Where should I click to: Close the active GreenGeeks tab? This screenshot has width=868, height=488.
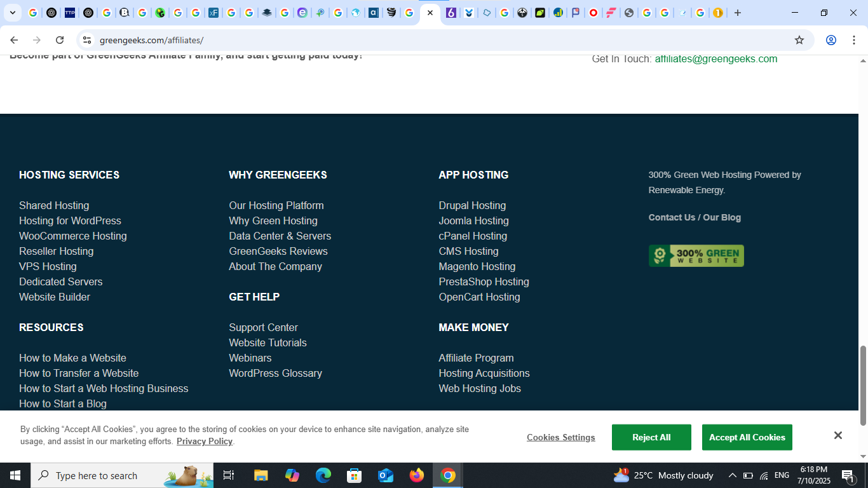point(430,13)
